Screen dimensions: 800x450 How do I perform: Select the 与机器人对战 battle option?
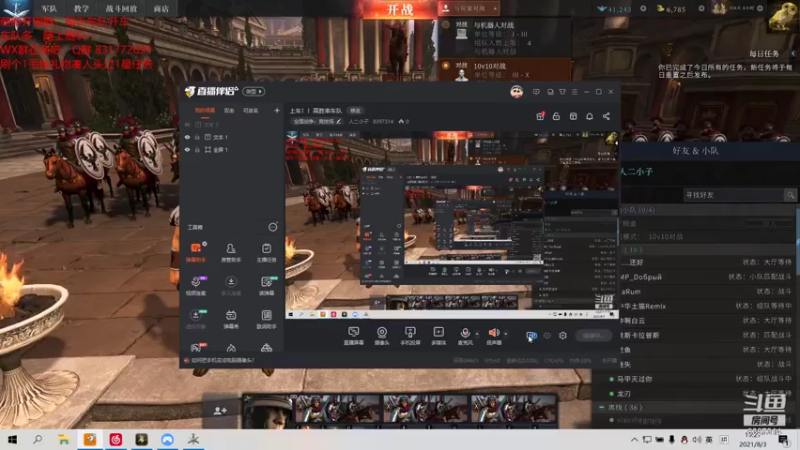(505, 38)
